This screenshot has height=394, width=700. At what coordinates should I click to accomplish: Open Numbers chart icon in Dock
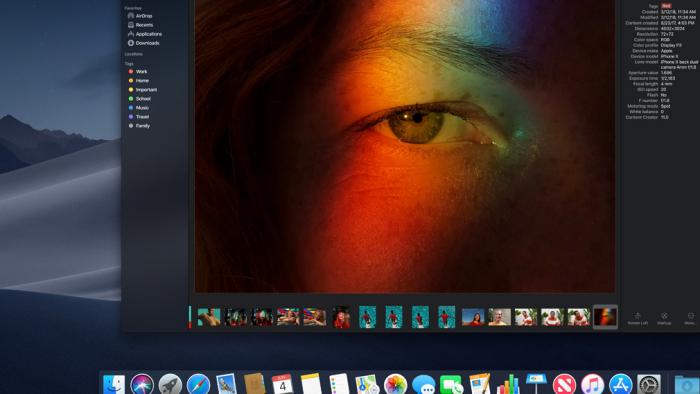508,385
